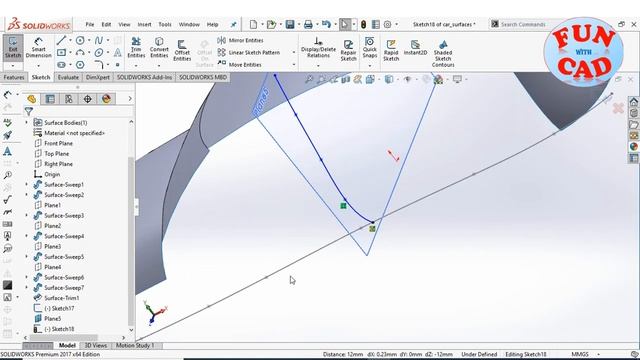This screenshot has width=640, height=360.
Task: Open the DimXpertManager tab
Action: [x=87, y=99]
